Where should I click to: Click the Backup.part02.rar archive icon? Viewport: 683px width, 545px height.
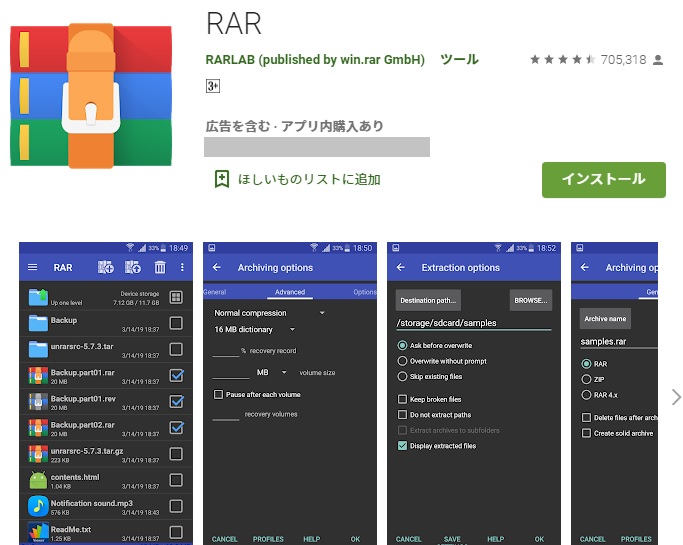click(38, 428)
